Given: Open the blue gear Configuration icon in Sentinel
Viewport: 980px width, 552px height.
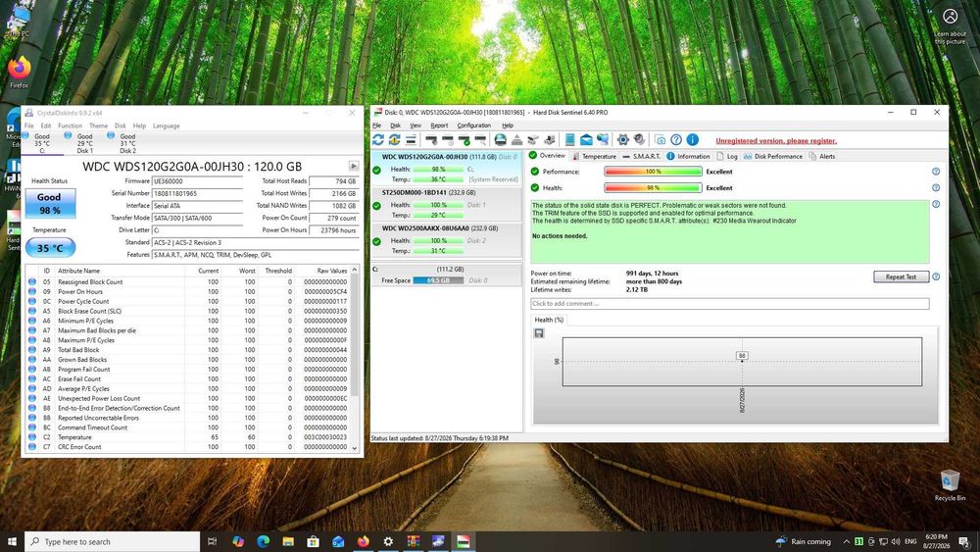Looking at the screenshot, I should 623,140.
